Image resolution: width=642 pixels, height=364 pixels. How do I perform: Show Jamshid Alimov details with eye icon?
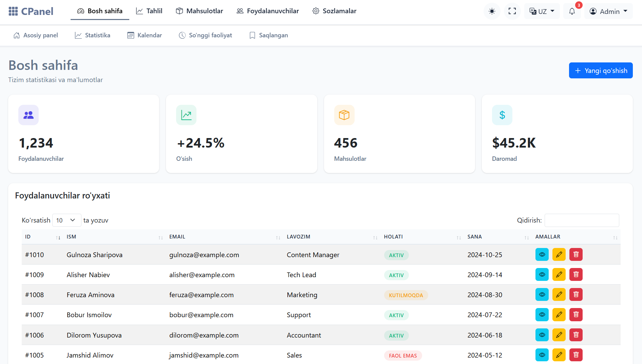click(542, 355)
